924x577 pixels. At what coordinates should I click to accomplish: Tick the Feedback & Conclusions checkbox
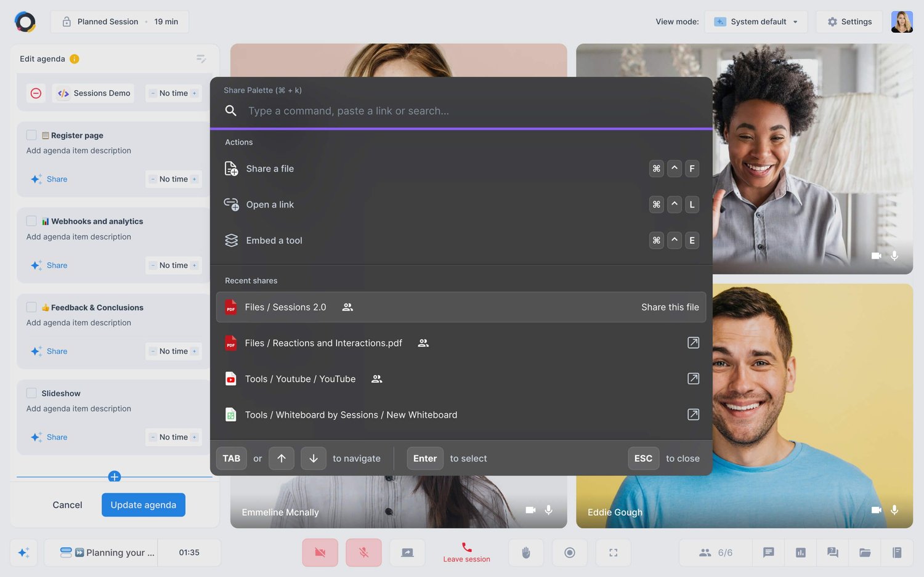click(x=31, y=307)
